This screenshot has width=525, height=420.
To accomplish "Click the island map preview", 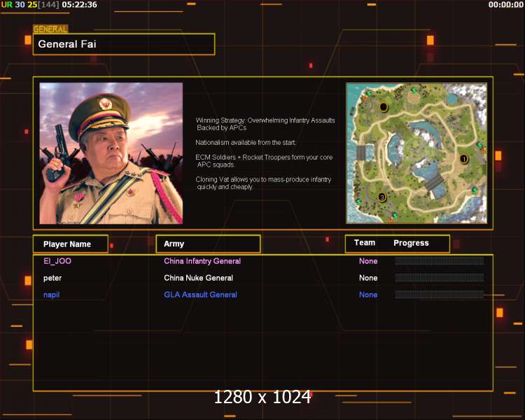I will (x=416, y=153).
